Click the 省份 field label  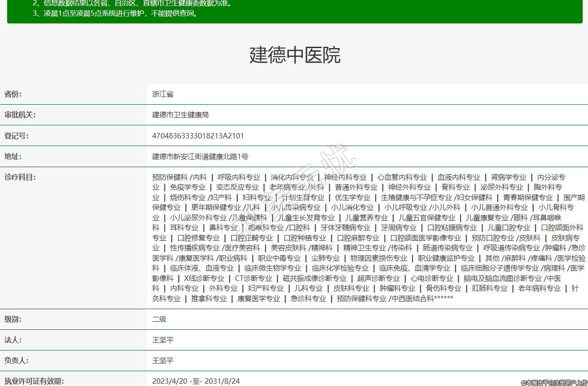[x=13, y=94]
